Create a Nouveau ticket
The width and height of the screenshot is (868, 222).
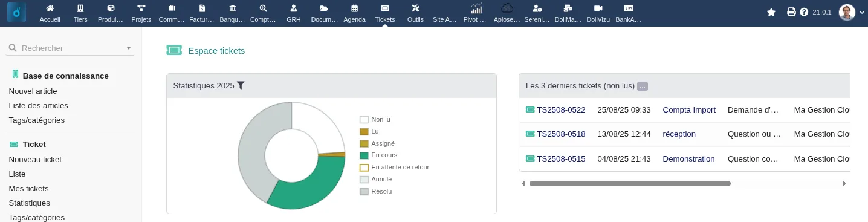(35, 159)
